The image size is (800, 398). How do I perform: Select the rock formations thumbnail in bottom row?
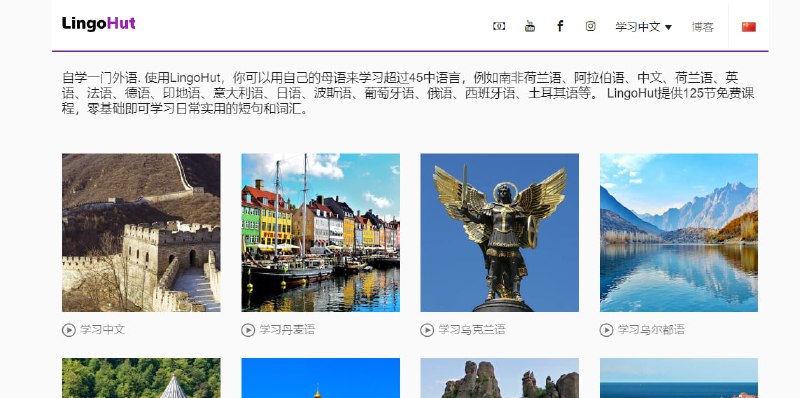499,378
